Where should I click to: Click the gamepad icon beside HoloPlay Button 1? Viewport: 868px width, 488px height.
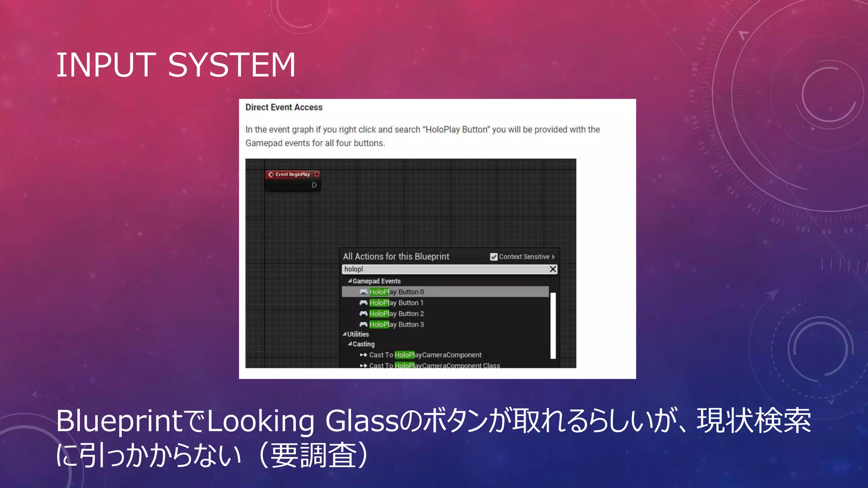click(363, 302)
